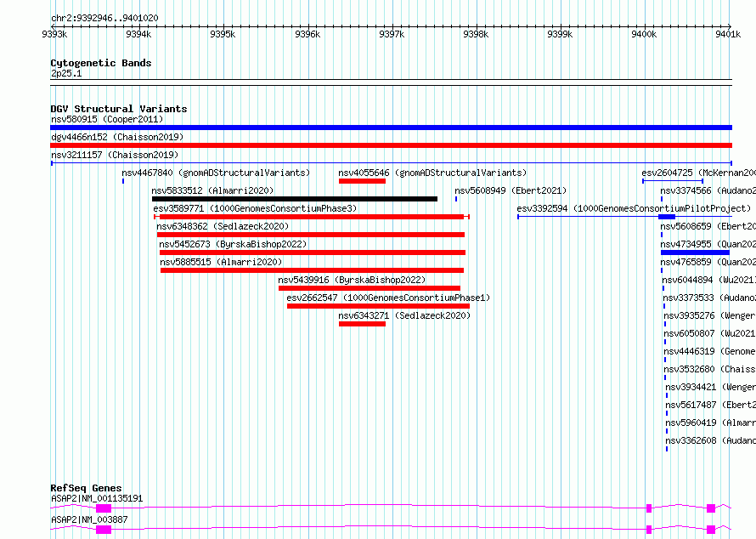756x539 pixels.
Task: Select nsv5608949 (Ebert2021) label
Action: pos(511,190)
